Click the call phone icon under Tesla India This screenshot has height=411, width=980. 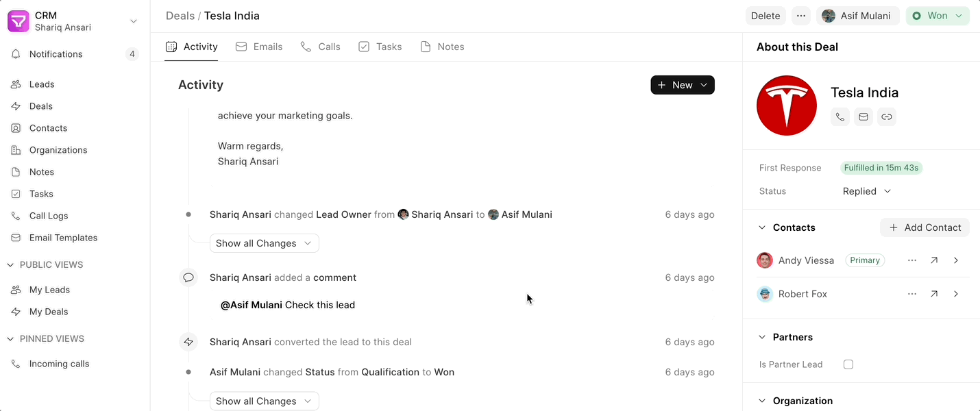tap(840, 117)
